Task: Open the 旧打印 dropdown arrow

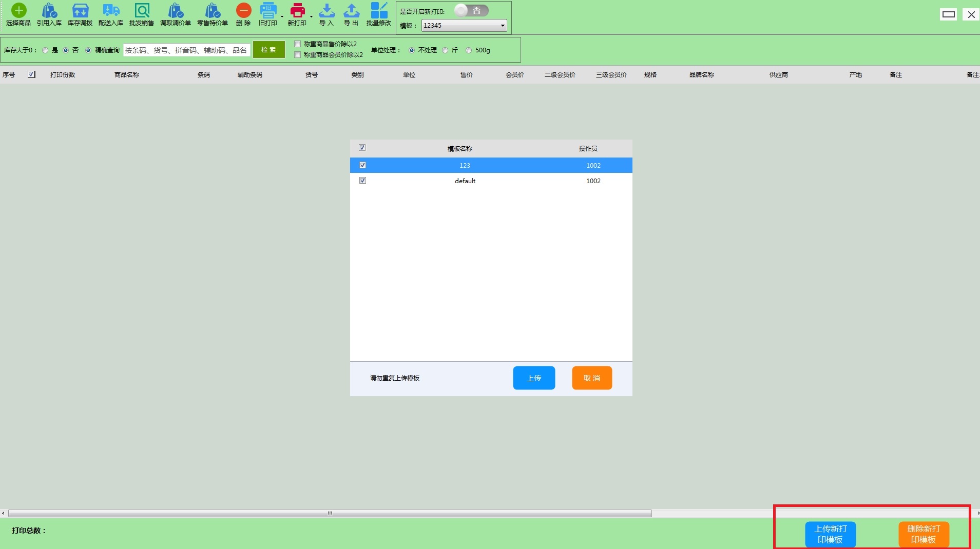Action: [x=282, y=16]
